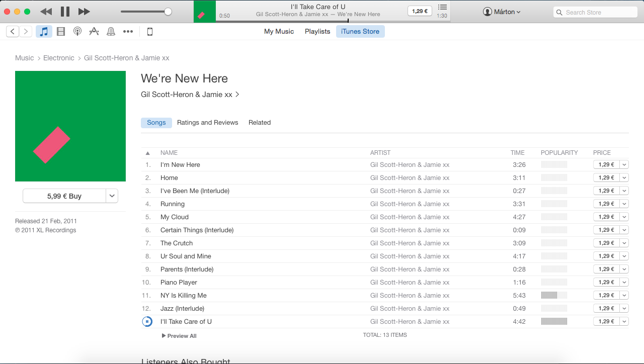Click the popularity bar for NY Is Killing Me

554,295
